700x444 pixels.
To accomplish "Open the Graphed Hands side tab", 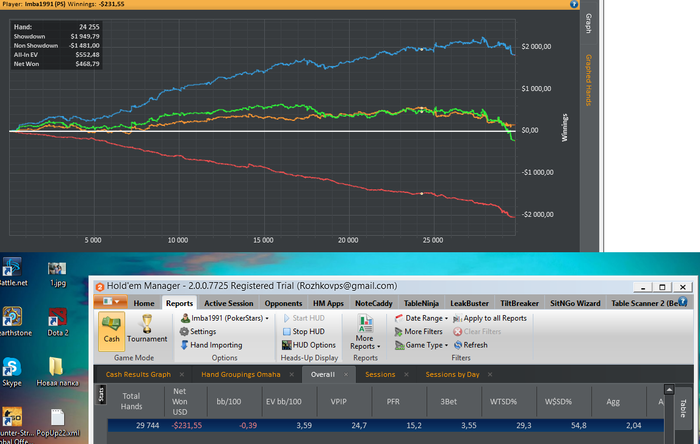I will pos(588,80).
